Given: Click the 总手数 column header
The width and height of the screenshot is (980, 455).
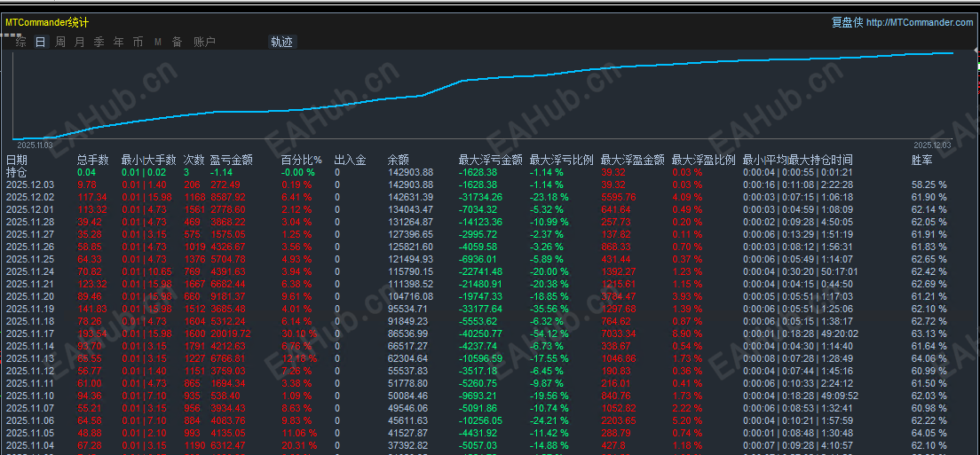Looking at the screenshot, I should (x=93, y=161).
